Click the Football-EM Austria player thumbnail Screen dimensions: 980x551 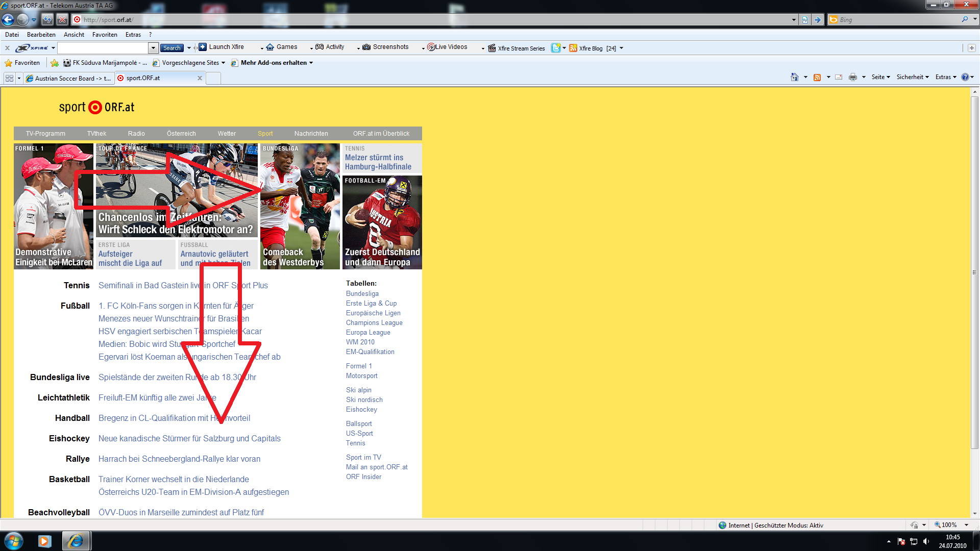pos(382,222)
